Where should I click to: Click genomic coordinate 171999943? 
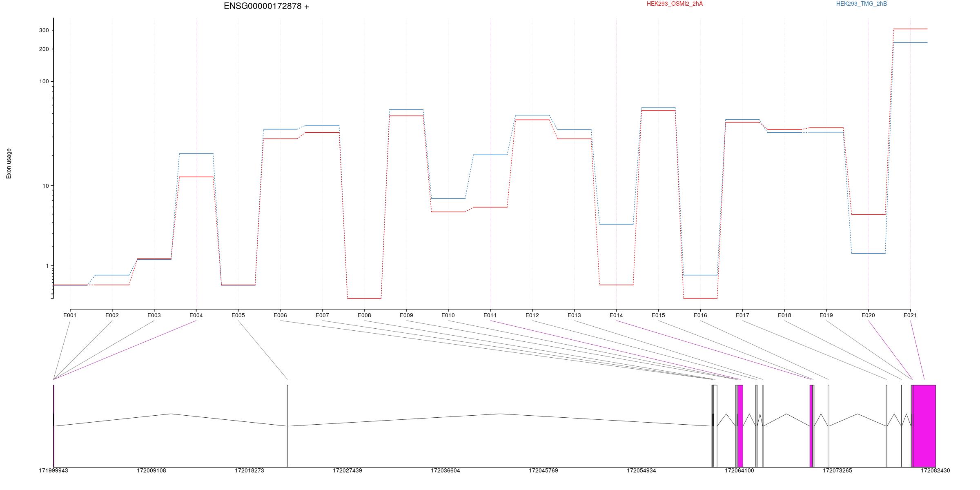pyautogui.click(x=53, y=470)
